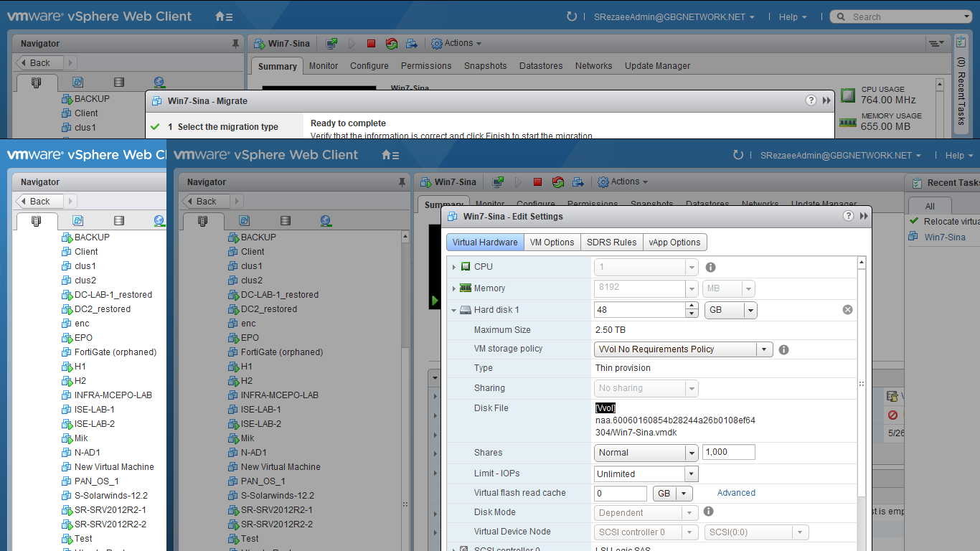Click Win7-Sina link in Recent Tasks

(944, 237)
